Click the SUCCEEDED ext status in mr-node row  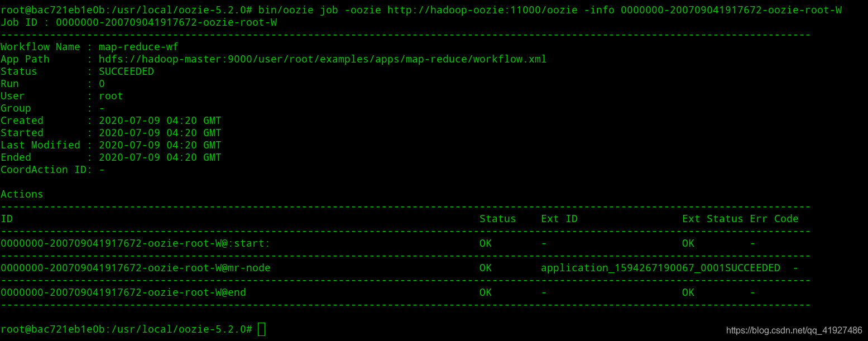[x=752, y=268]
